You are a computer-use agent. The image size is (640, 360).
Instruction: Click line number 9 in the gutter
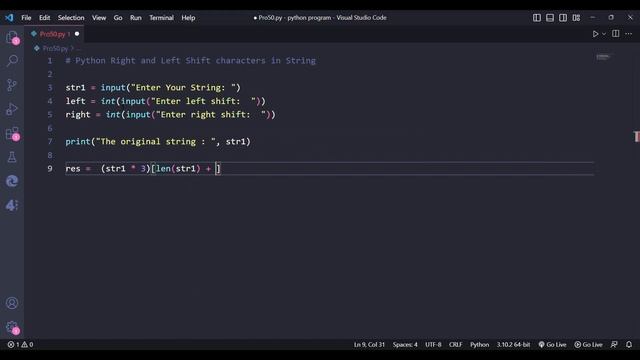tap(50, 169)
